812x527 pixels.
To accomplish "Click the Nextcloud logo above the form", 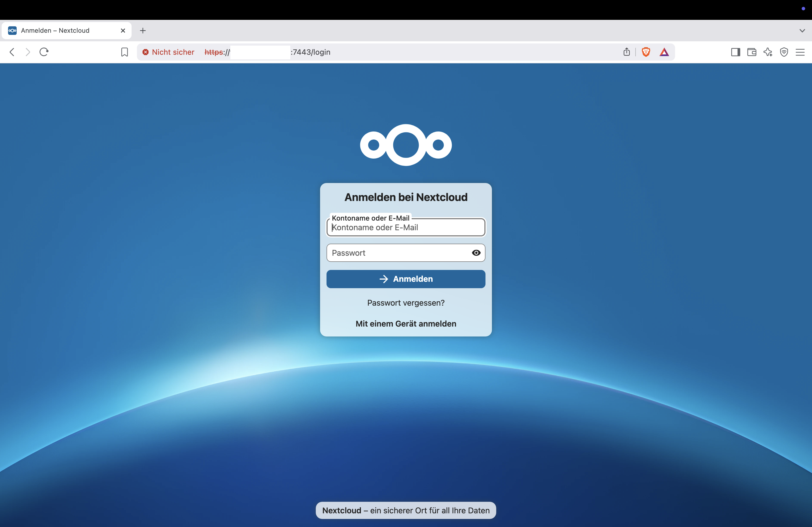I will coord(406,145).
